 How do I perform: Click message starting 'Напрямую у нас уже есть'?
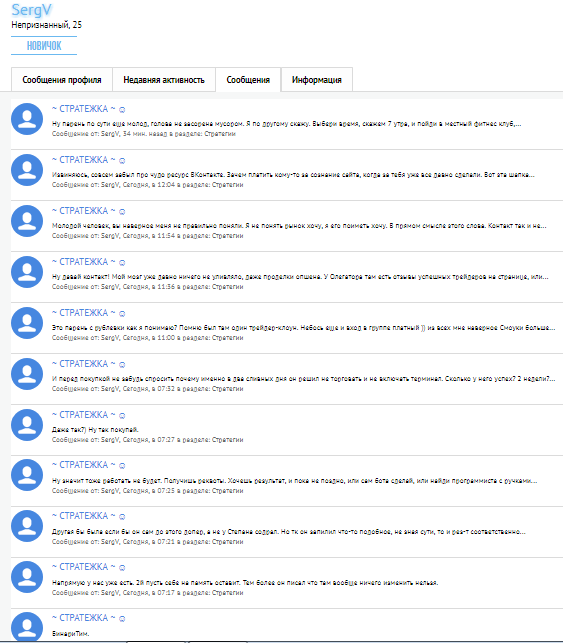click(x=245, y=583)
